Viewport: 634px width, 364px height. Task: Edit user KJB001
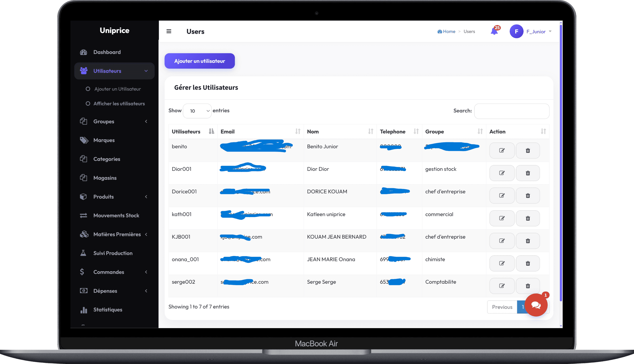click(502, 241)
